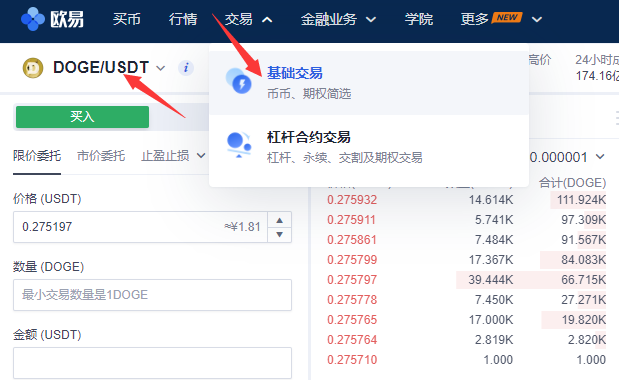Open 学院 in navigation bar

(419, 19)
